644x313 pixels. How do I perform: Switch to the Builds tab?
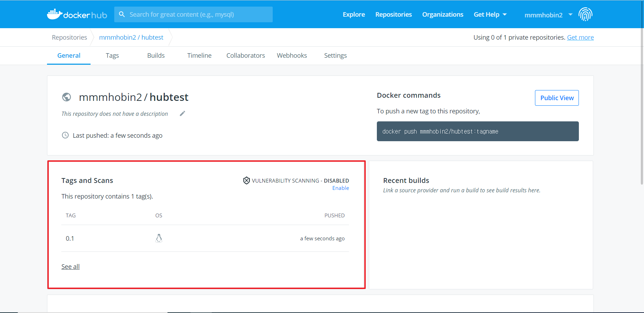pyautogui.click(x=156, y=55)
